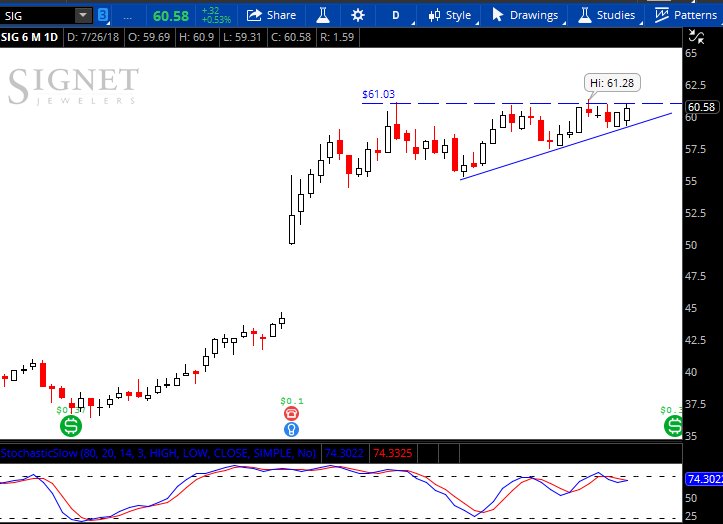The width and height of the screenshot is (723, 524).
Task: Open the D timeframe selector
Action: (x=396, y=15)
